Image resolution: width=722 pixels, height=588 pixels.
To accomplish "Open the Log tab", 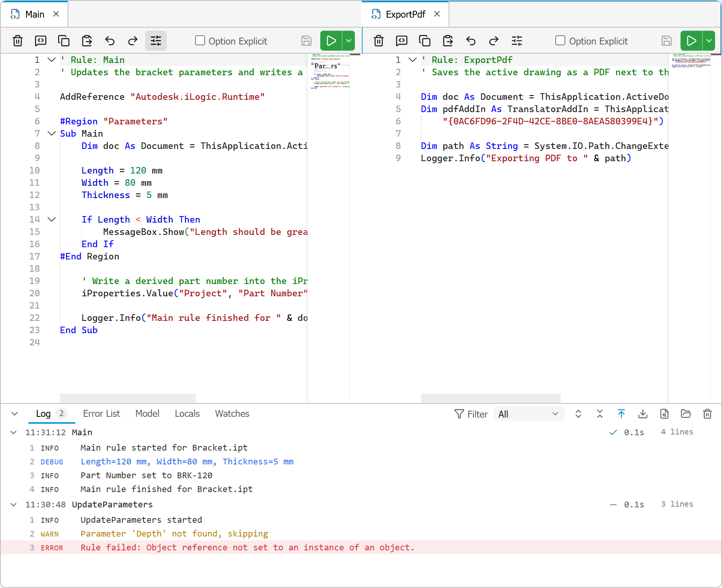I will point(51,414).
